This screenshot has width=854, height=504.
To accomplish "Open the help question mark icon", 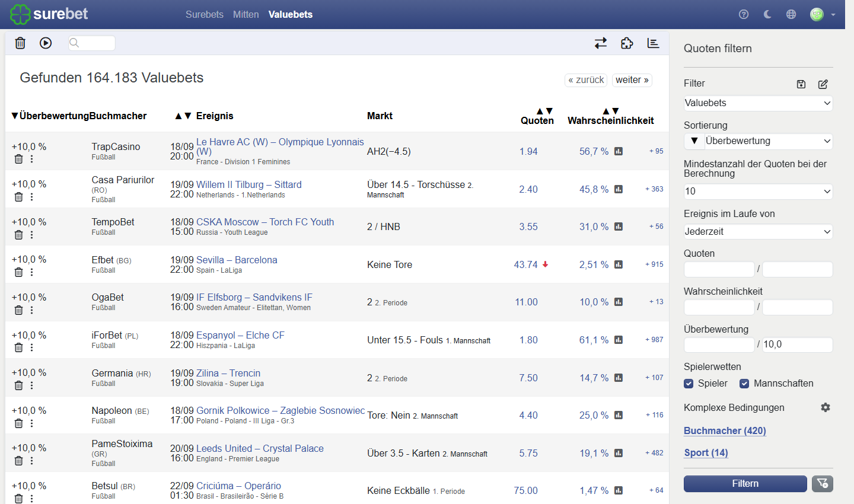I will 744,14.
